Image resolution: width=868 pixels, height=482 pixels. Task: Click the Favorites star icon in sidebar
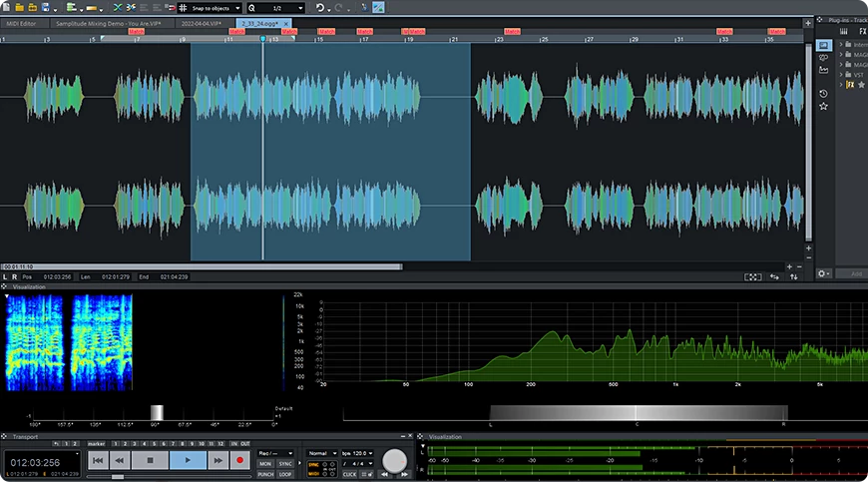(x=823, y=106)
